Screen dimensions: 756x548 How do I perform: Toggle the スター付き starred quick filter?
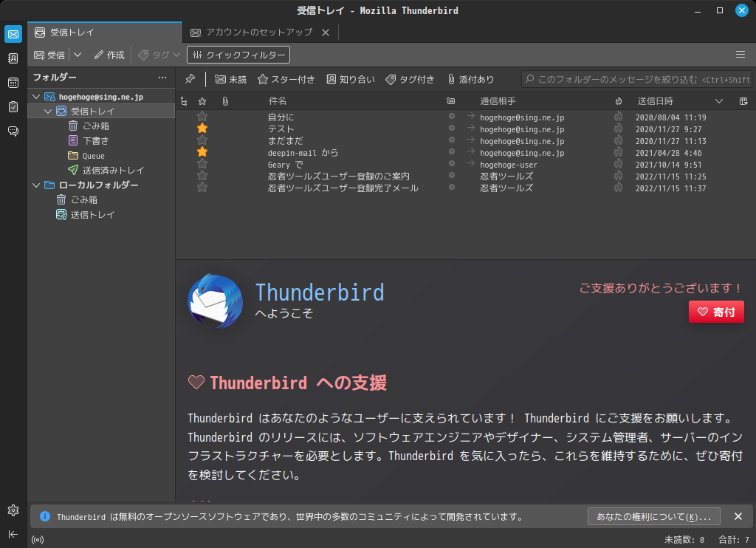[286, 79]
